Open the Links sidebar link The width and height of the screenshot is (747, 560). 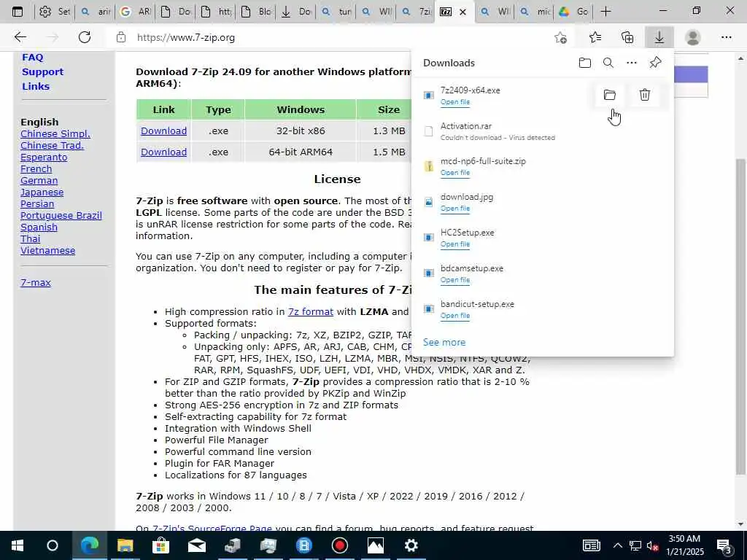click(36, 86)
